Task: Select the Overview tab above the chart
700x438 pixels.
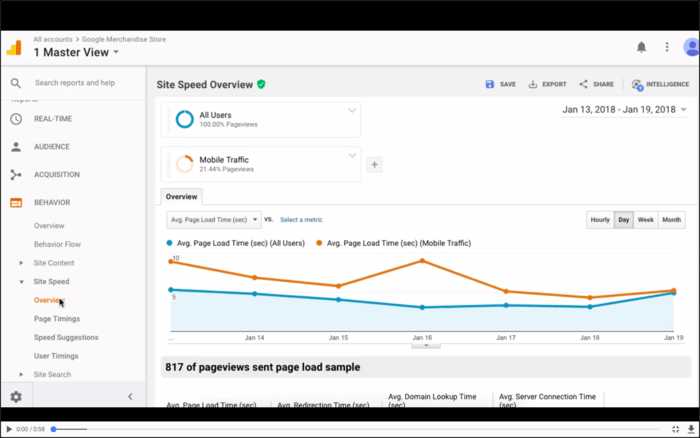Action: 182,197
